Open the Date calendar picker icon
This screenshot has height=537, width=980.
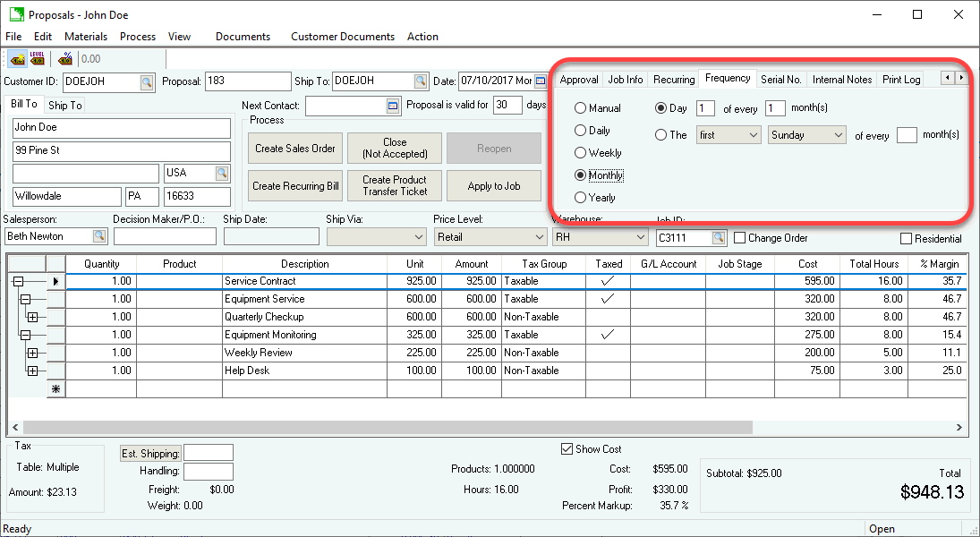541,81
